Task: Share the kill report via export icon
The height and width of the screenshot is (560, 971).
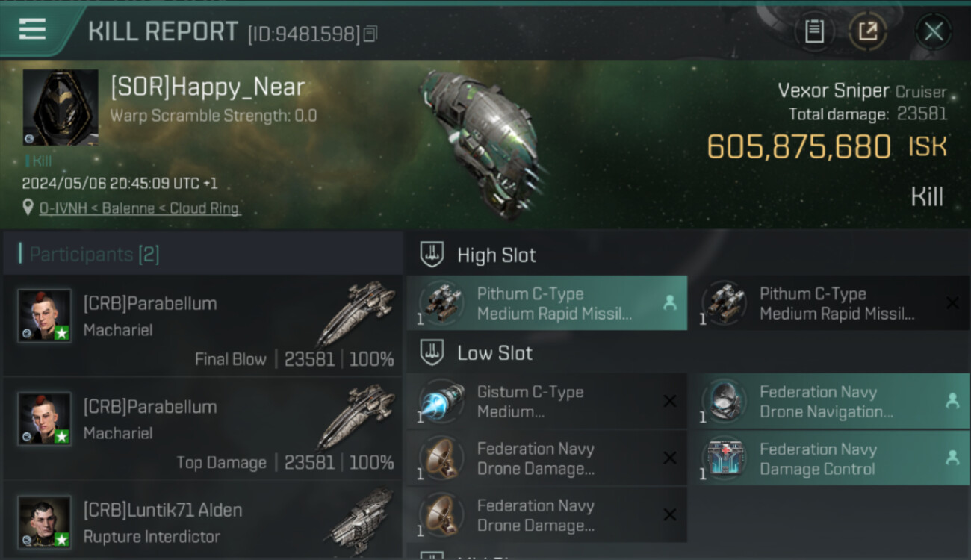Action: pos(867,31)
